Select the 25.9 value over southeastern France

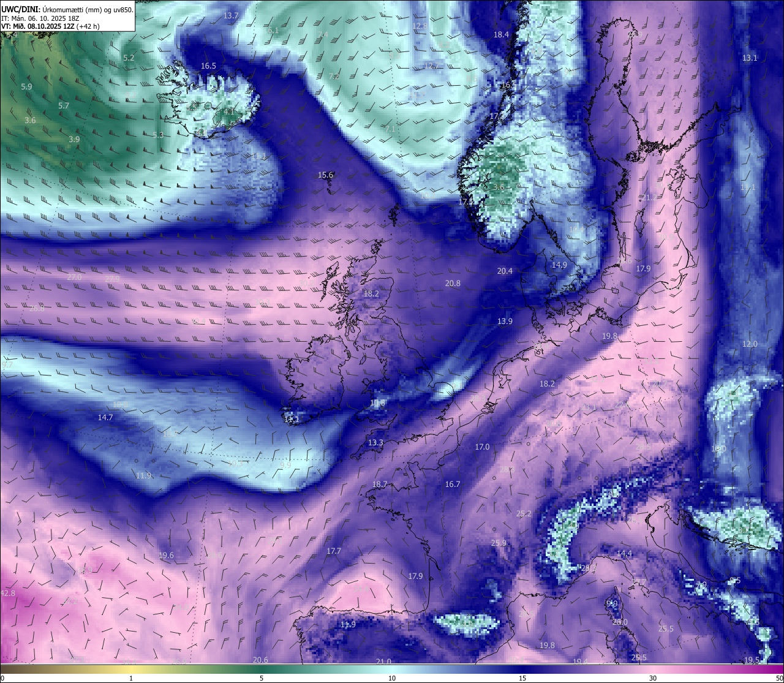coord(499,543)
